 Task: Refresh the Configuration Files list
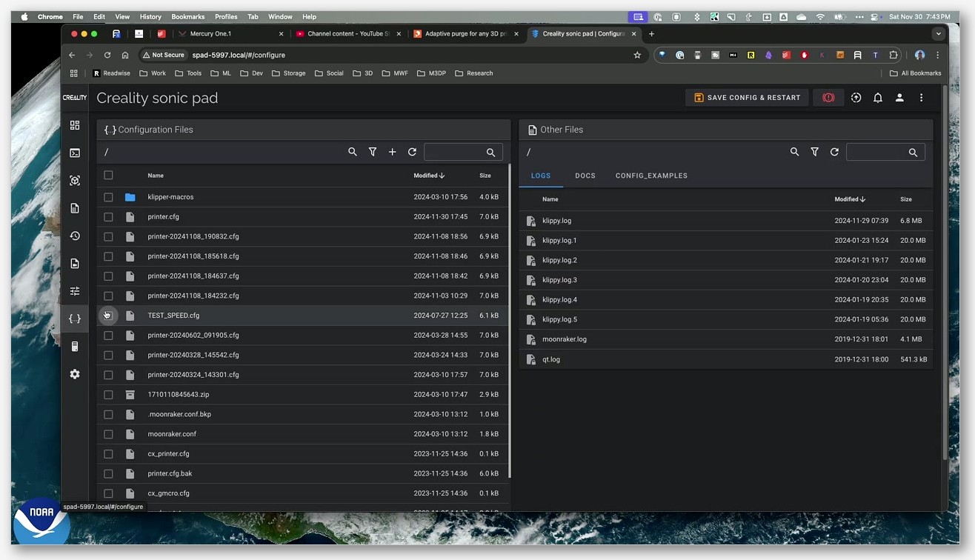[x=412, y=152]
